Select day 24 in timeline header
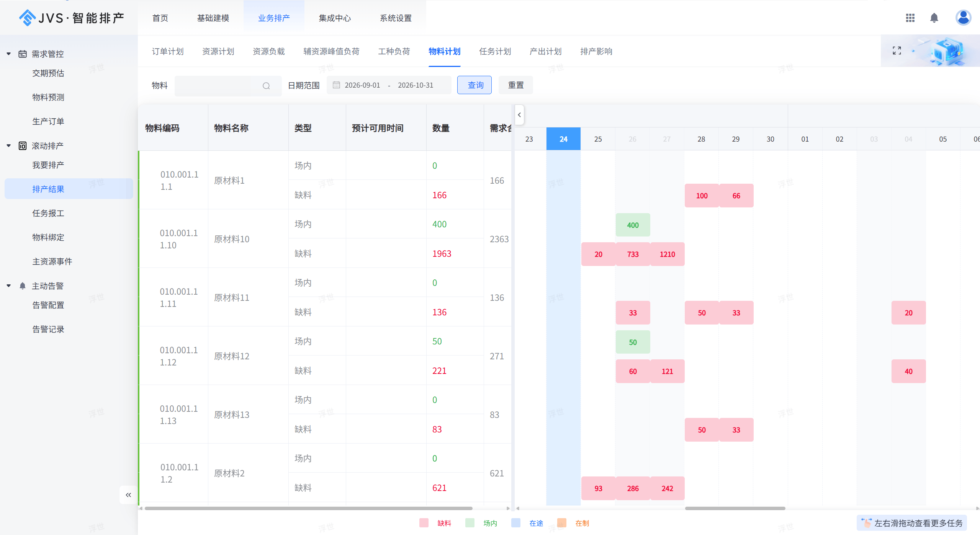 pyautogui.click(x=563, y=139)
